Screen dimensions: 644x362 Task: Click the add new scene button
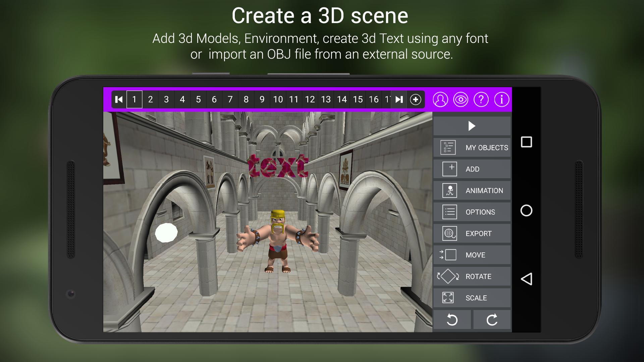(415, 99)
